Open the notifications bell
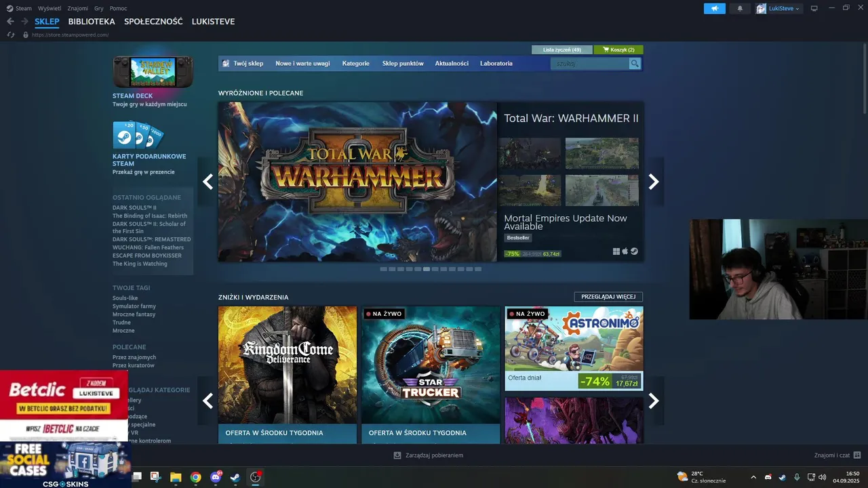 pos(740,8)
